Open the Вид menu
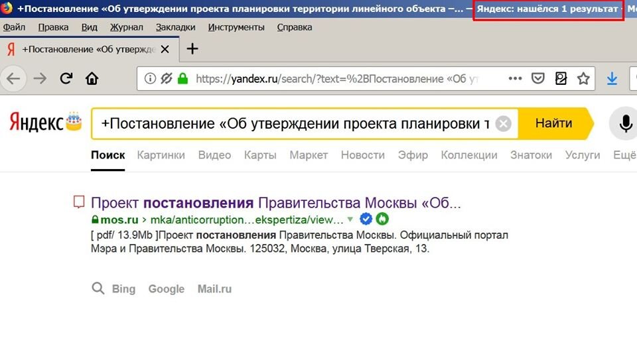 [90, 27]
